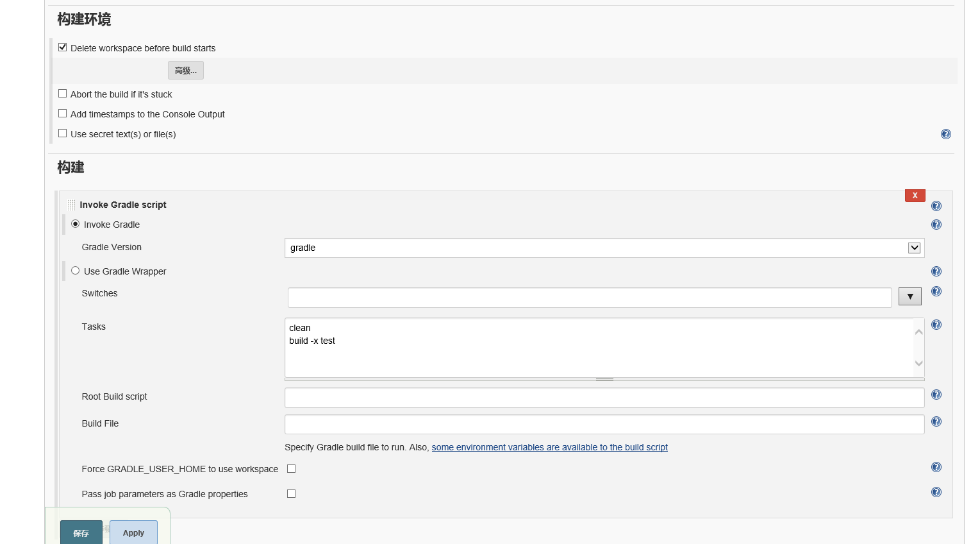Expand the Switches field arrow button
This screenshot has height=544, width=980.
click(x=909, y=296)
